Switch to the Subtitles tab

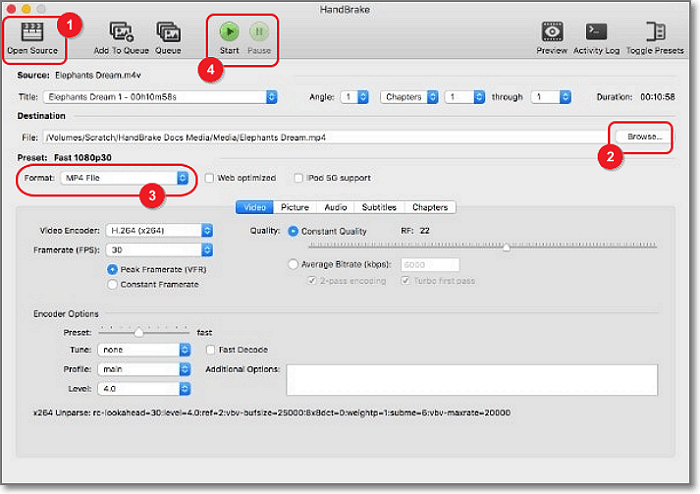(x=379, y=207)
